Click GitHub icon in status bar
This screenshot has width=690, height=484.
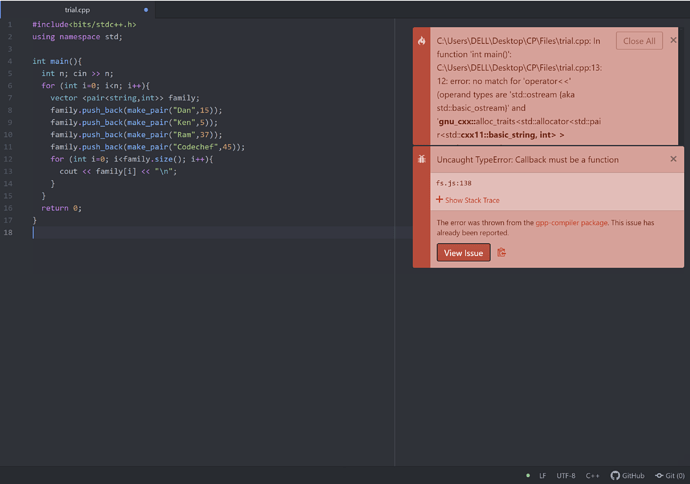(x=628, y=476)
